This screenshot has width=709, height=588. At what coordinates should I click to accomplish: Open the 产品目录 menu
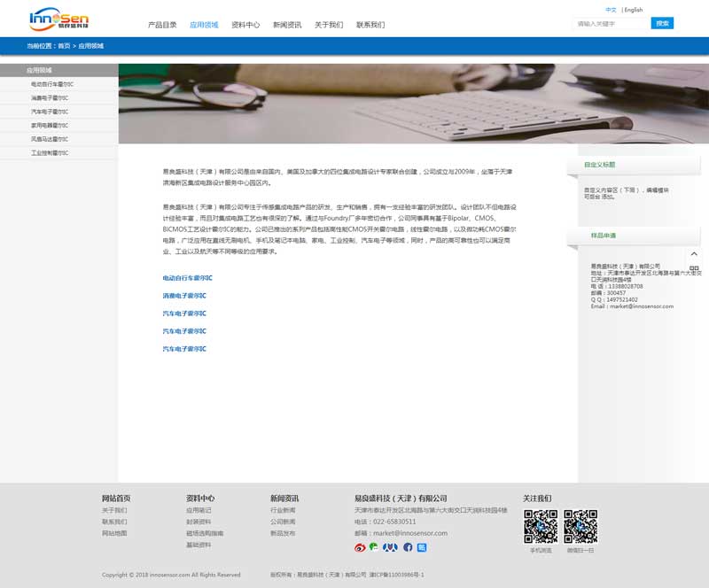(162, 25)
